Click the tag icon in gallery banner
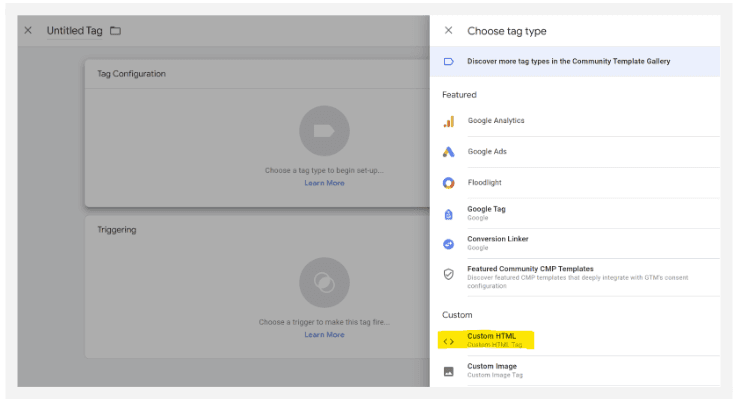The height and width of the screenshot is (404, 737). pos(448,62)
